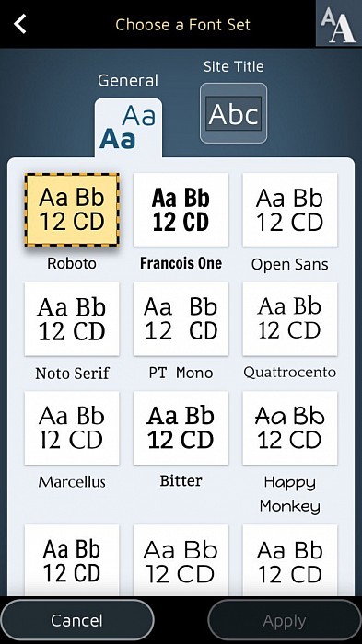
Task: Choose the Bitter font preview
Action: click(x=181, y=428)
